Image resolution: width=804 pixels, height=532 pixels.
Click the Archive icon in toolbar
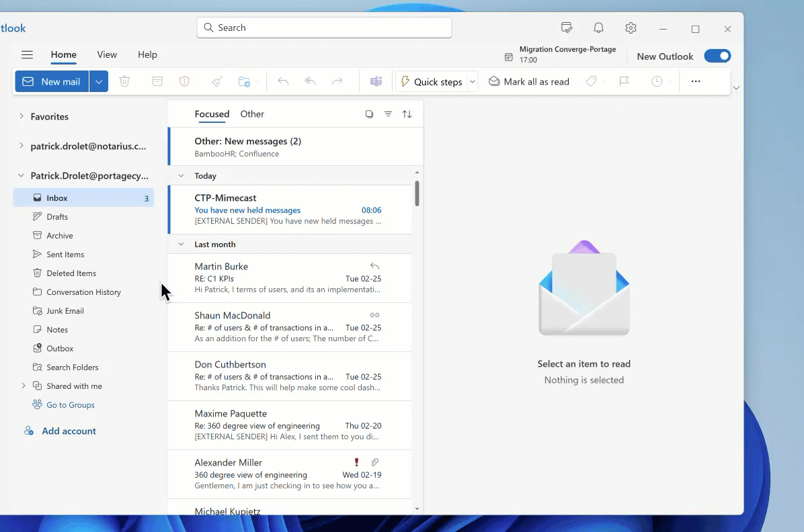coord(157,81)
